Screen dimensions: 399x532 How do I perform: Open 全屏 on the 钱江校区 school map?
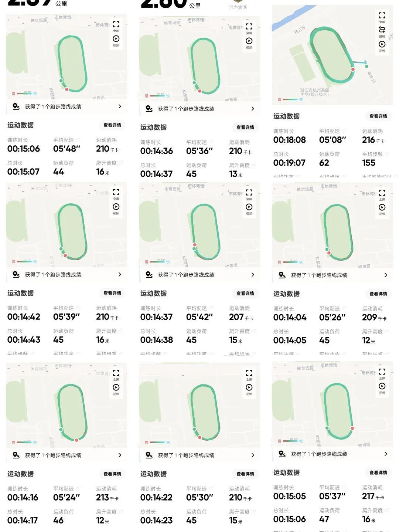pos(382,16)
